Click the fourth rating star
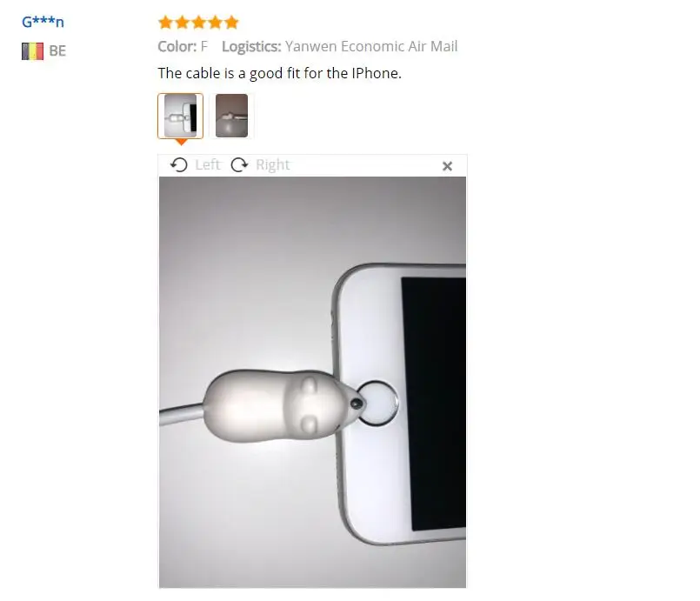 pyautogui.click(x=215, y=22)
